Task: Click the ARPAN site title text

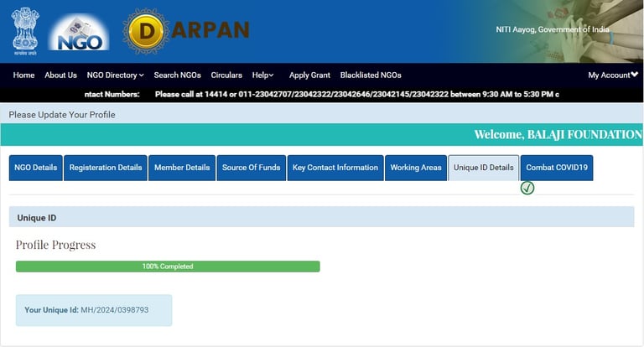Action: pyautogui.click(x=210, y=30)
